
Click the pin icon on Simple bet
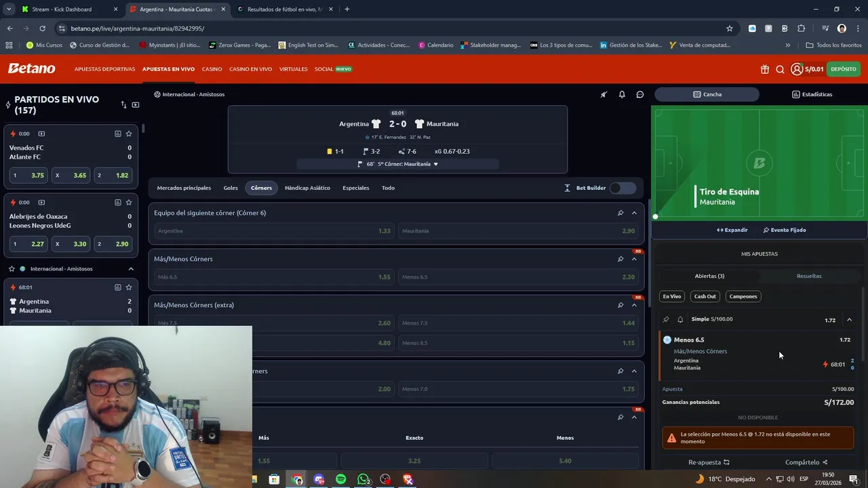tap(666, 319)
